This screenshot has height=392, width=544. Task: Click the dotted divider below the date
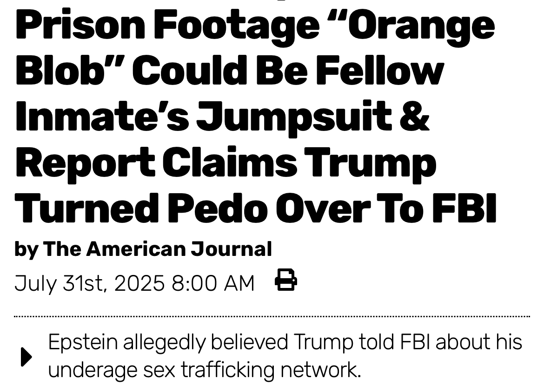tap(272, 316)
